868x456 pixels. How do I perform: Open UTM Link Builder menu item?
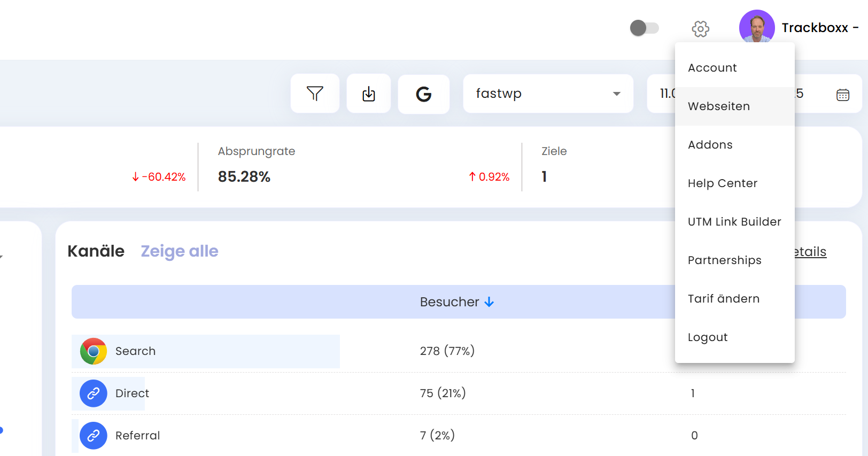click(x=734, y=222)
